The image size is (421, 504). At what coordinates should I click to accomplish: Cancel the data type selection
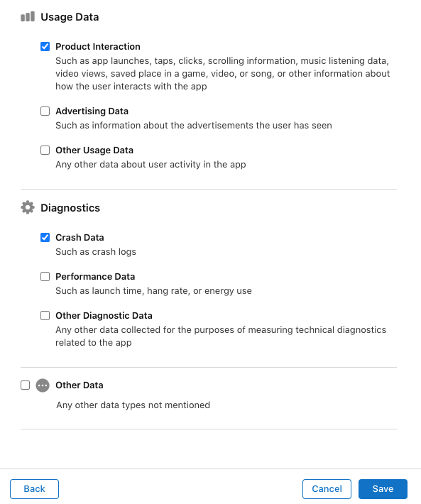pos(327,489)
